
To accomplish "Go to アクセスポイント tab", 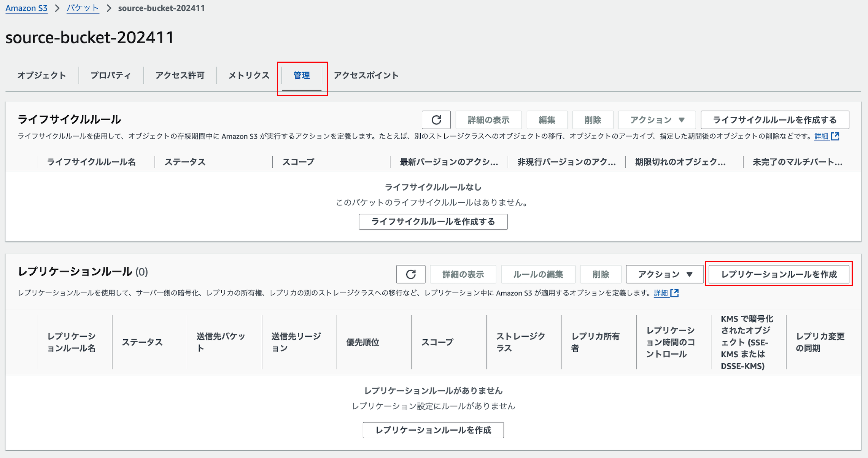I will pos(366,75).
